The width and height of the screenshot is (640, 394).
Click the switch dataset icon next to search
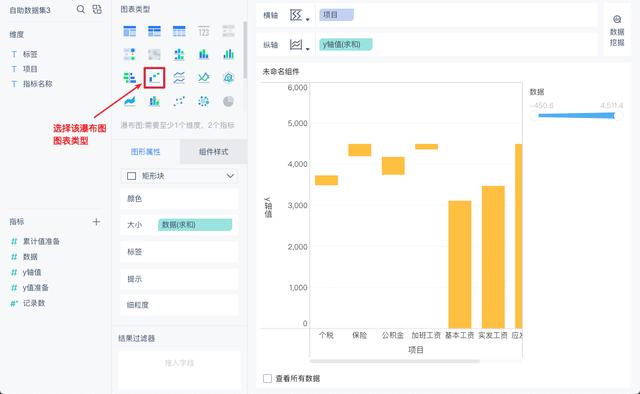click(x=97, y=9)
